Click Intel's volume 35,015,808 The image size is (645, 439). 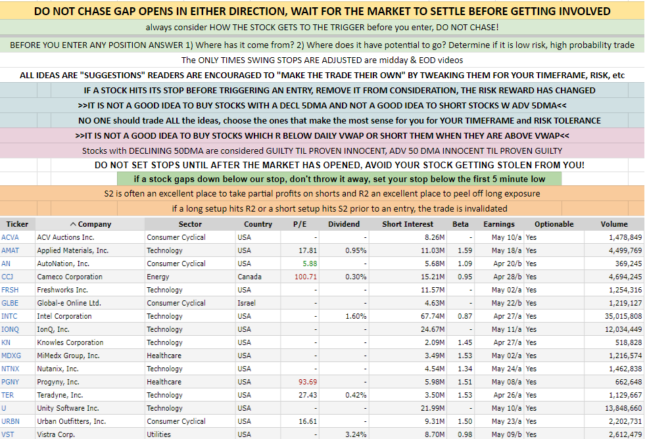point(623,316)
